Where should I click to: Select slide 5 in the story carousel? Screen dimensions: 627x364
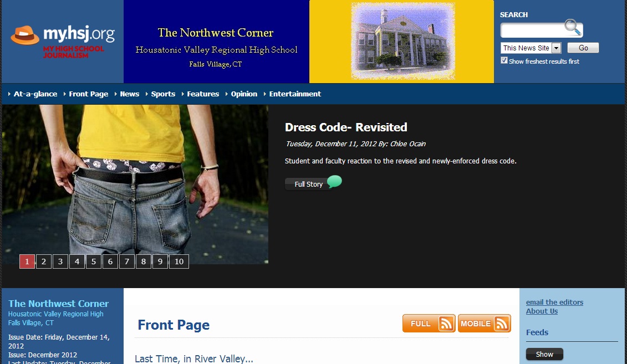tap(94, 262)
